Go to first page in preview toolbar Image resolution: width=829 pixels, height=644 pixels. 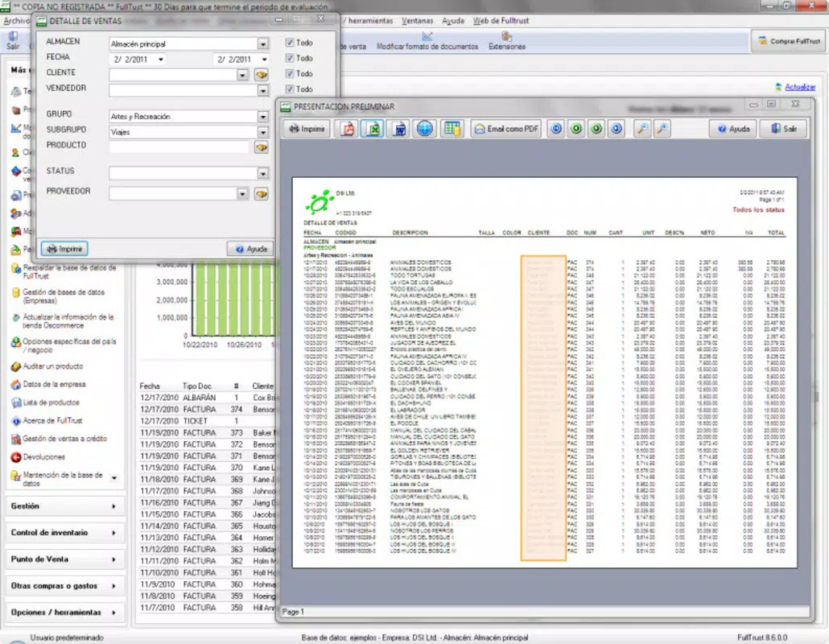pyautogui.click(x=556, y=129)
